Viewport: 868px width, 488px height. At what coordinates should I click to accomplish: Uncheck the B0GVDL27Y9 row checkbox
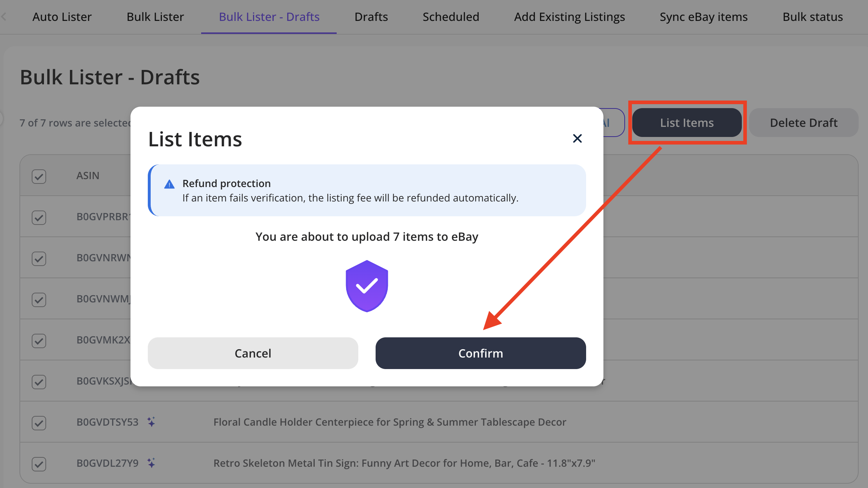point(39,464)
